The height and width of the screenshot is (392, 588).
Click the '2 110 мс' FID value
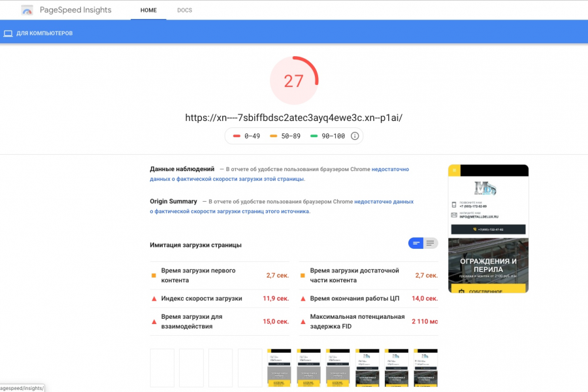pyautogui.click(x=425, y=321)
